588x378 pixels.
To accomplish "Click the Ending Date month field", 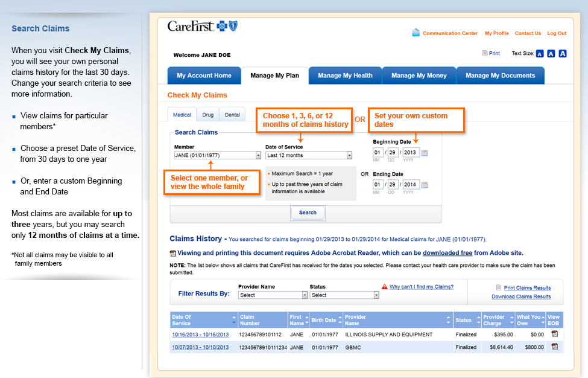I will [x=378, y=184].
